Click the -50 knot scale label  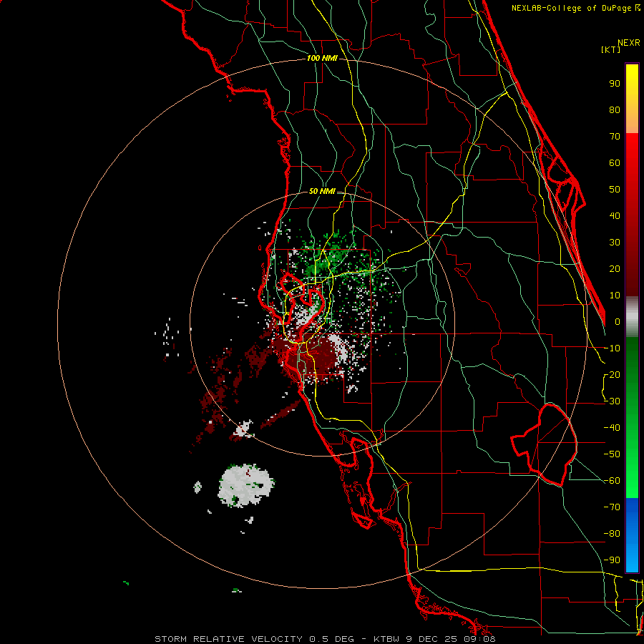pyautogui.click(x=612, y=454)
